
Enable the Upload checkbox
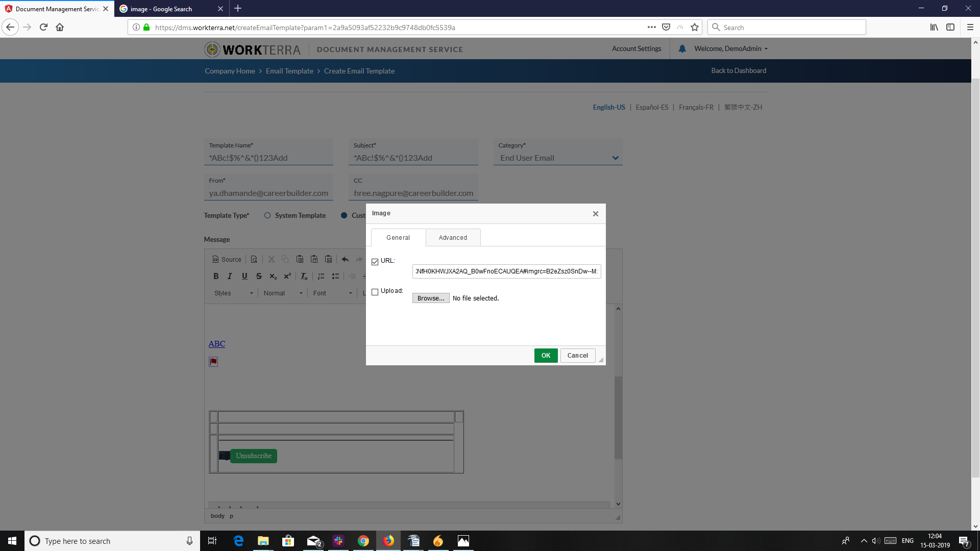click(375, 292)
